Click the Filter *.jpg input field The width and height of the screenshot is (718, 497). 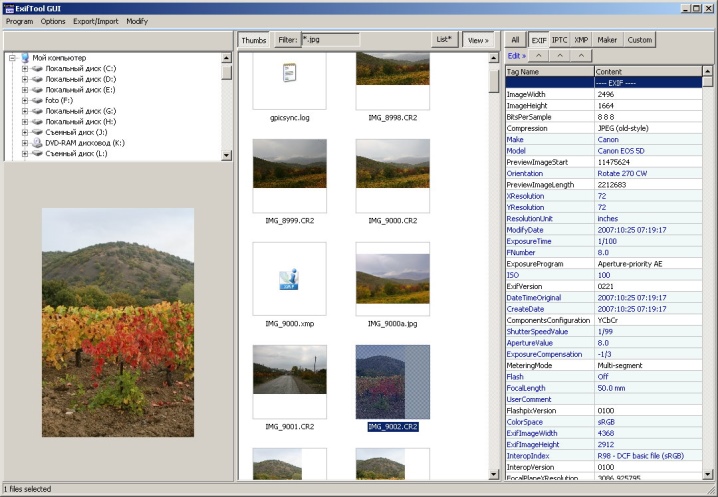point(331,39)
